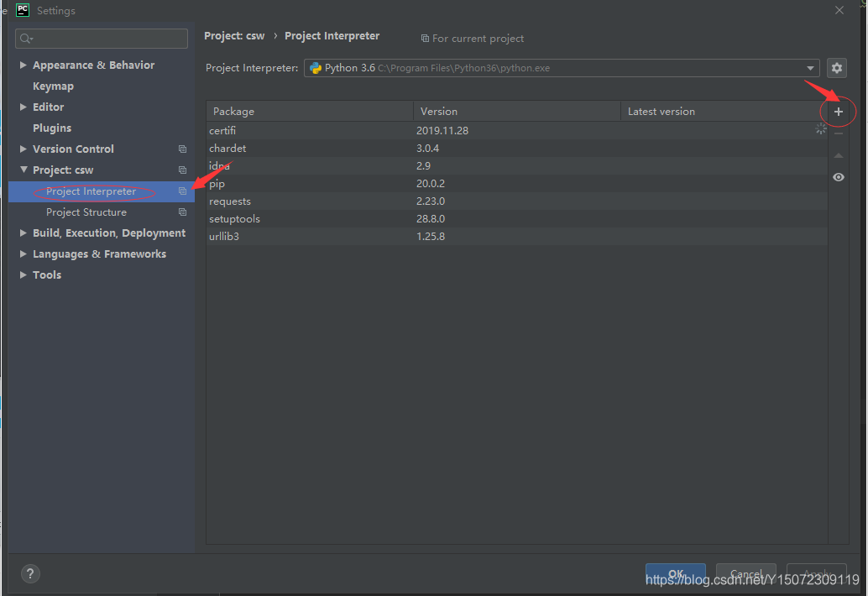Sort by Latest version column header

pyautogui.click(x=724, y=112)
